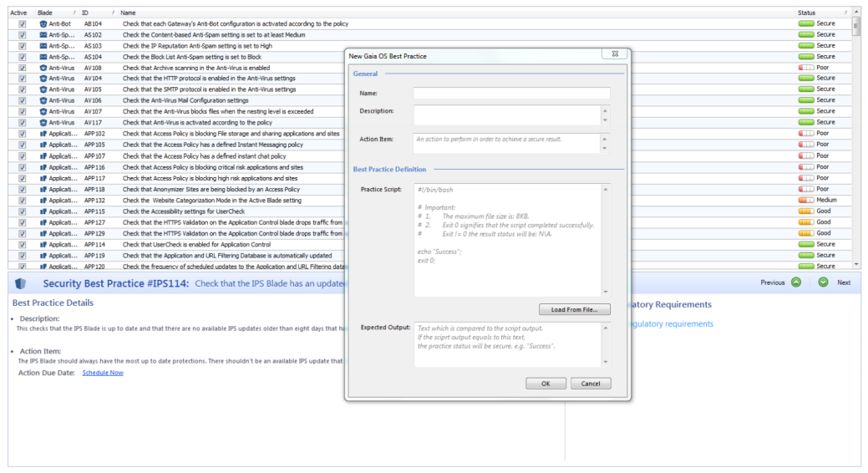The width and height of the screenshot is (868, 473).
Task: Click the Application blade icon for APP117
Action: (43, 178)
